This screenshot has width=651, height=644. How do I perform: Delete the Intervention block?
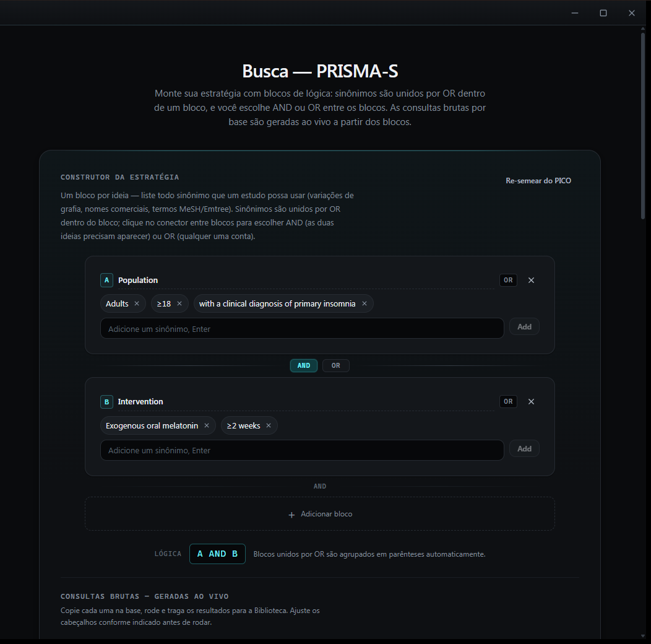point(531,401)
